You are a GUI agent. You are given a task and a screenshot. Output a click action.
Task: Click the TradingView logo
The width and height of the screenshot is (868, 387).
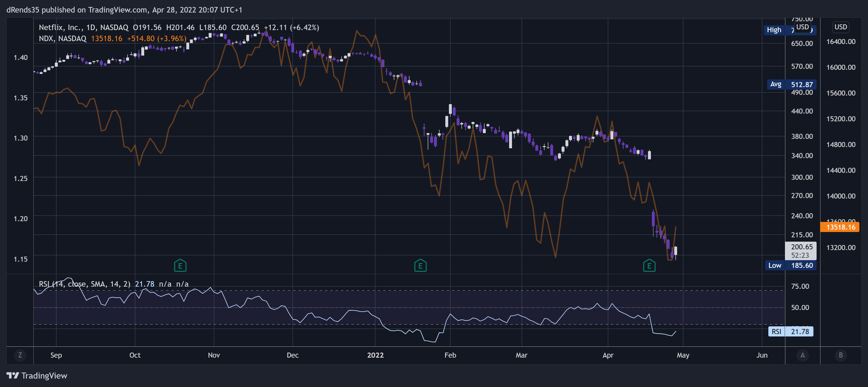37,375
